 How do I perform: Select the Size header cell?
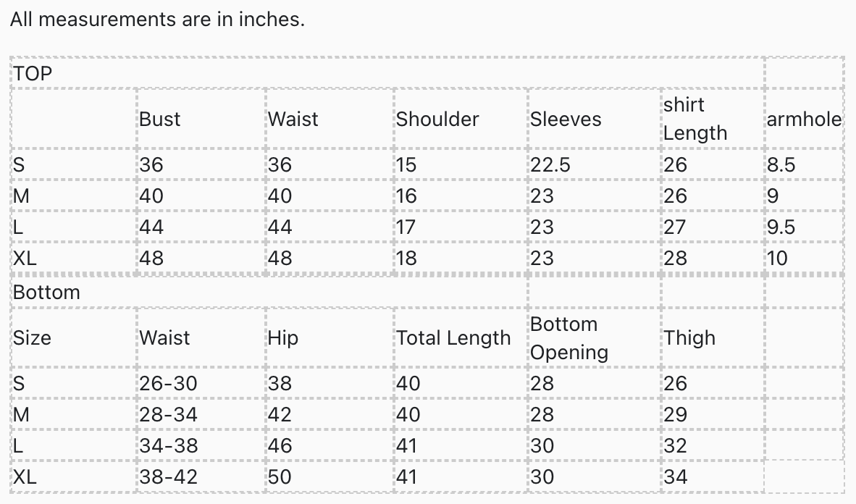click(32, 338)
